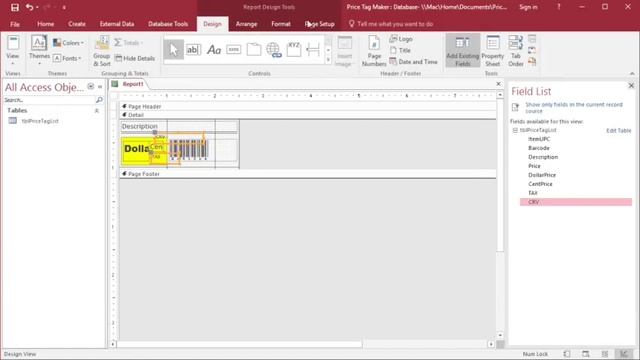Image resolution: width=640 pixels, height=360 pixels.
Task: Switch to the Home tab
Action: point(45,24)
